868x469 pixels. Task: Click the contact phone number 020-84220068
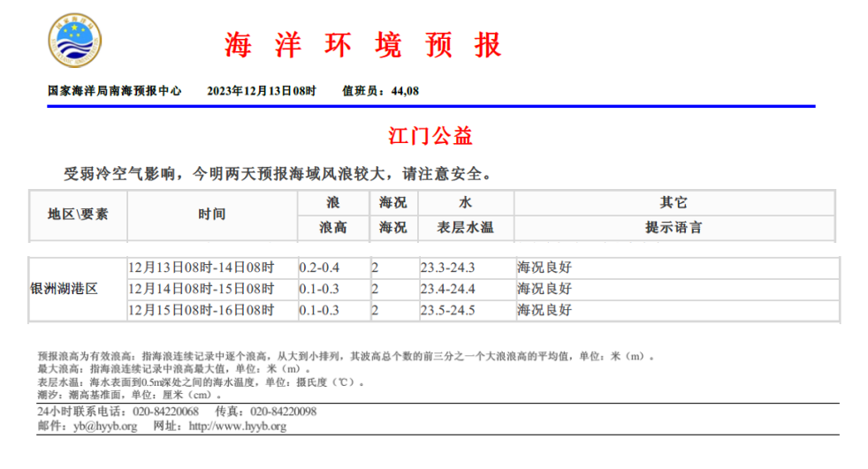[x=165, y=412]
